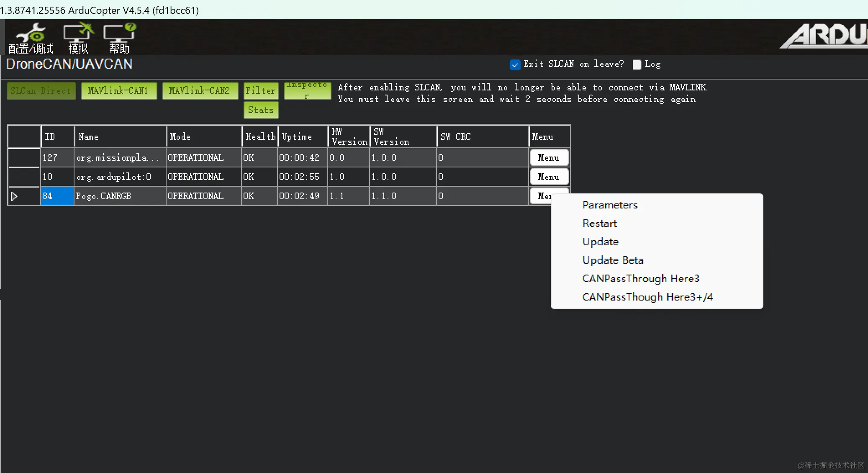This screenshot has width=868, height=473.
Task: Open Menu dropdown for node 127
Action: [549, 158]
